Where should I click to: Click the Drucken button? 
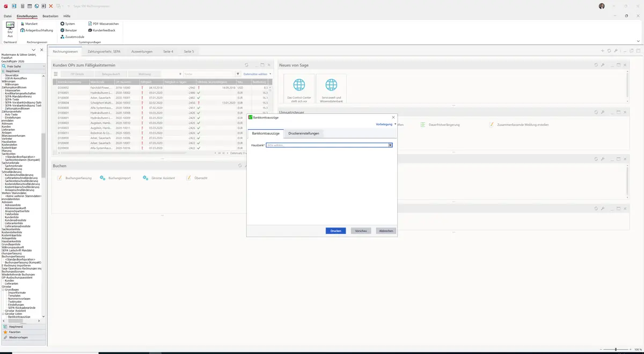pos(335,231)
